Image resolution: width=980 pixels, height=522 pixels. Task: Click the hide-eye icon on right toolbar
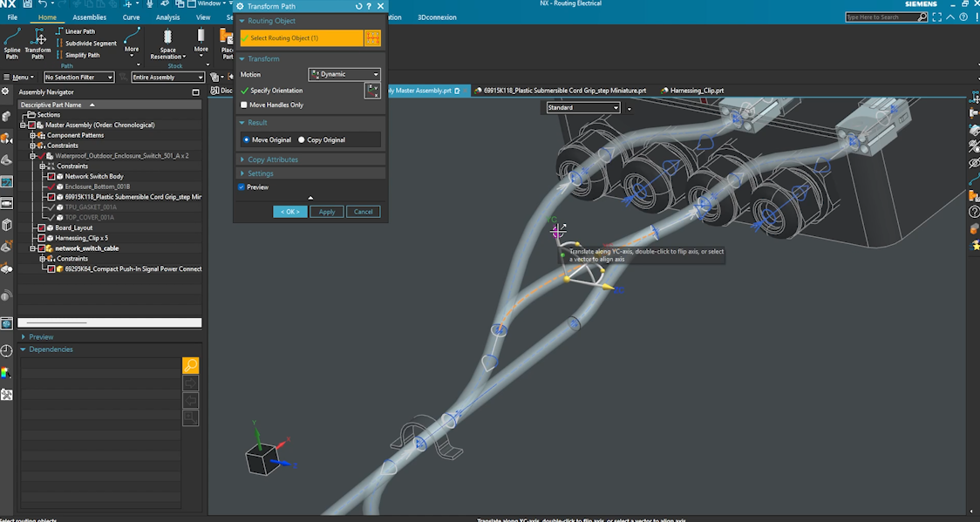coord(974,164)
